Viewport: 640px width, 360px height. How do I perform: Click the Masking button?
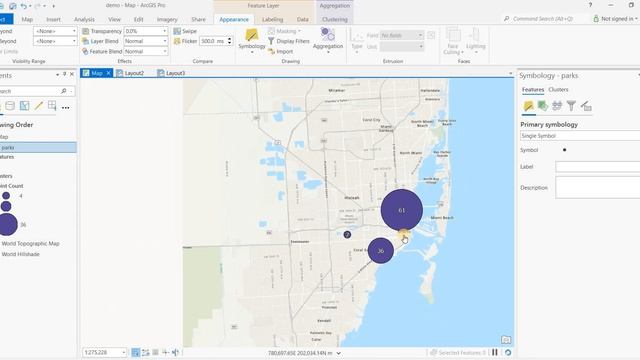(x=284, y=31)
